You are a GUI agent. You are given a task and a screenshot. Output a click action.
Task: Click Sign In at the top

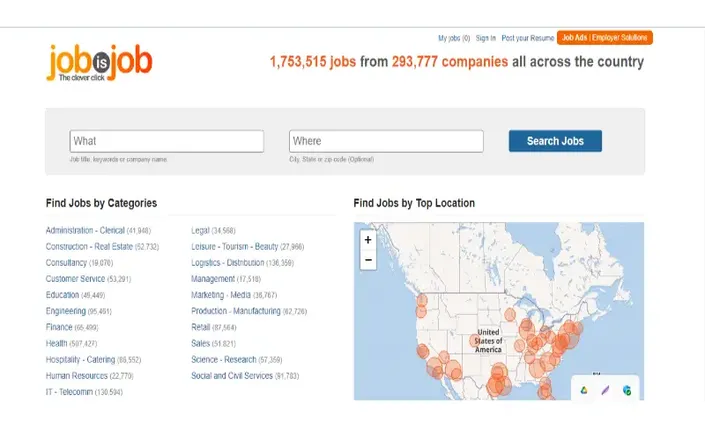pos(485,38)
